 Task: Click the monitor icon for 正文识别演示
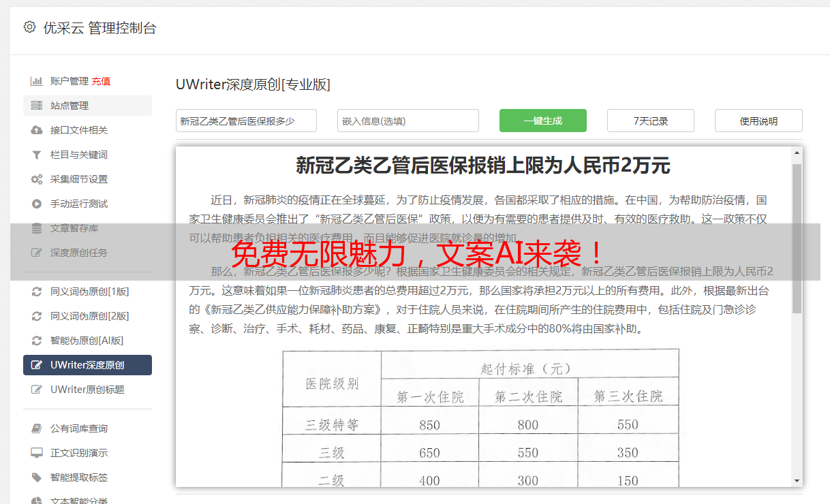pyautogui.click(x=37, y=453)
